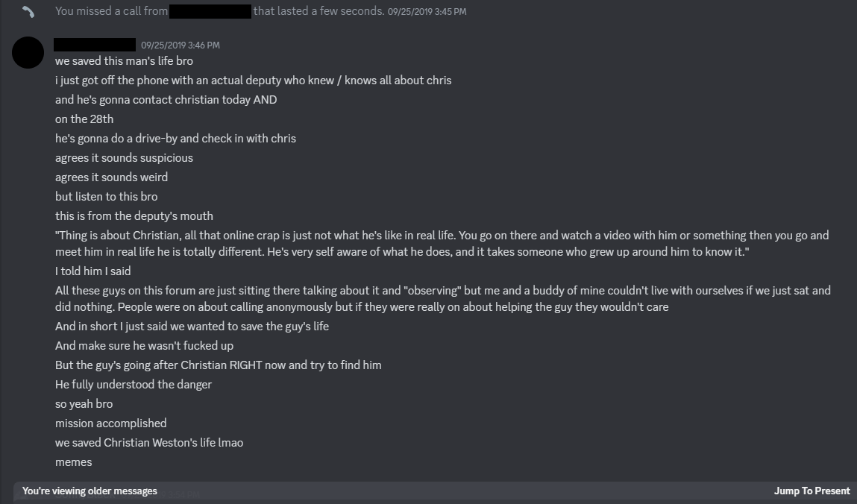
Task: Click the redacted username above the messages
Action: [x=93, y=45]
